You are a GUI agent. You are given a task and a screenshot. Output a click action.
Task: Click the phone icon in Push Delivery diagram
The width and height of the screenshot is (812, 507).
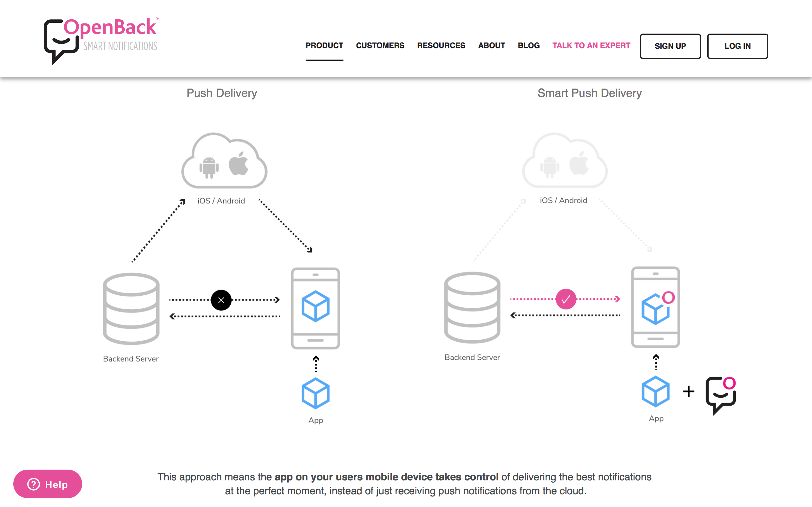(315, 308)
